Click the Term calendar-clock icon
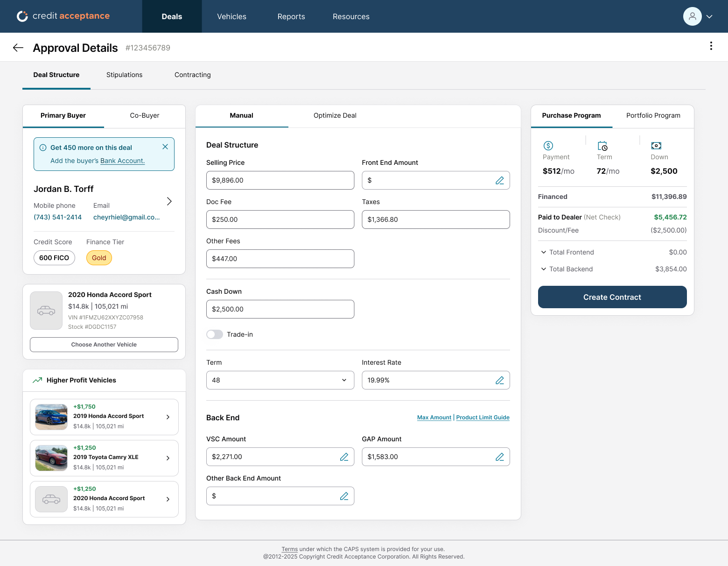 (602, 146)
